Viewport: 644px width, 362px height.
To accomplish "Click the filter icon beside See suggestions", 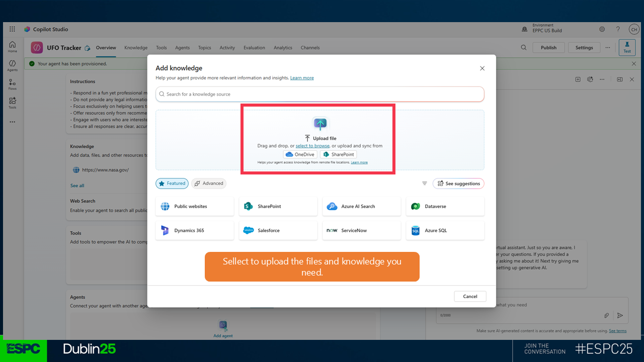I will pyautogui.click(x=425, y=184).
